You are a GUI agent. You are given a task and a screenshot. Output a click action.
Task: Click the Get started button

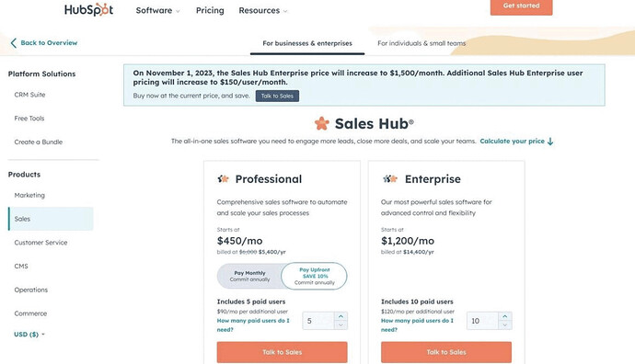point(521,6)
